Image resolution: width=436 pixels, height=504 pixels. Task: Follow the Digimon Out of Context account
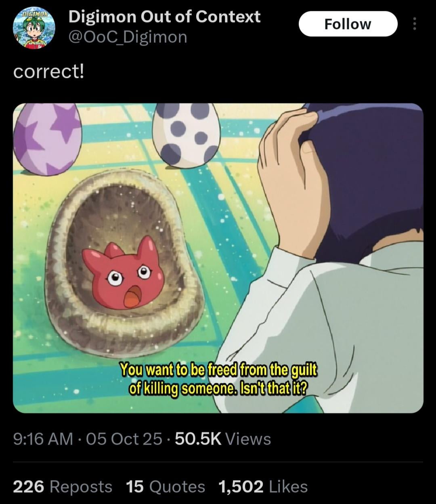[x=348, y=24]
